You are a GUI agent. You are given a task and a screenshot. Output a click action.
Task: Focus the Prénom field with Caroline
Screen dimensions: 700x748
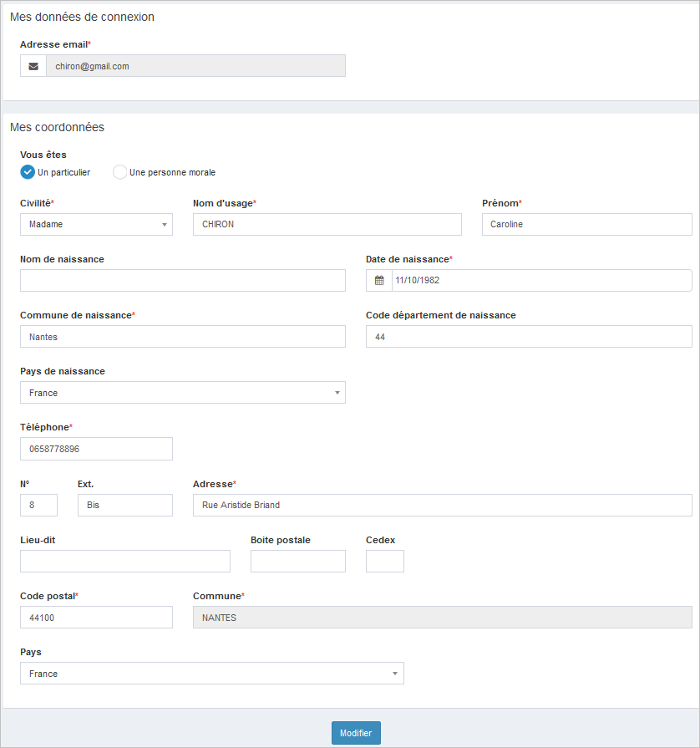(586, 224)
